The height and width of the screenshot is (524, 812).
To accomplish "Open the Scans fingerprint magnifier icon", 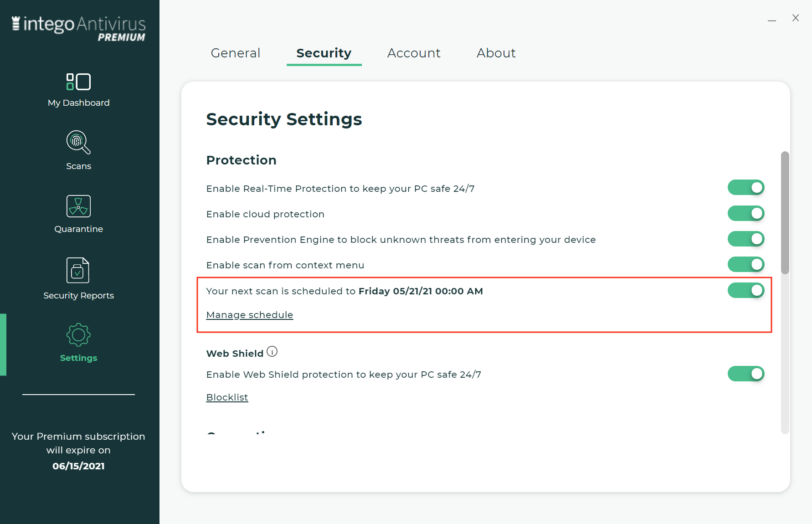I will click(x=78, y=142).
